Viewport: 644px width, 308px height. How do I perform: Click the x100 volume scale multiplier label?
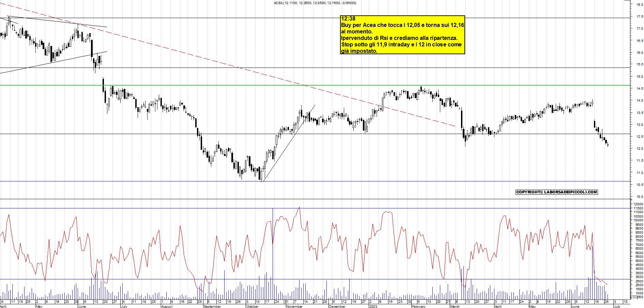click(634, 298)
